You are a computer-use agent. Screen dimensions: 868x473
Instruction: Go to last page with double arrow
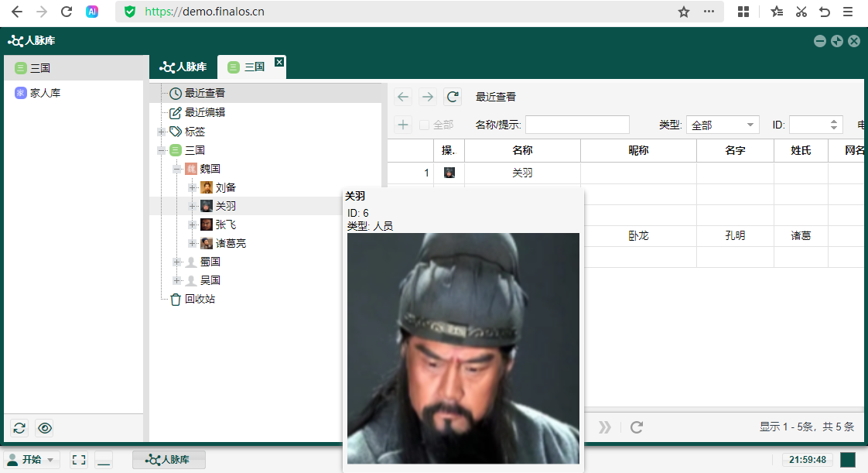coord(604,427)
